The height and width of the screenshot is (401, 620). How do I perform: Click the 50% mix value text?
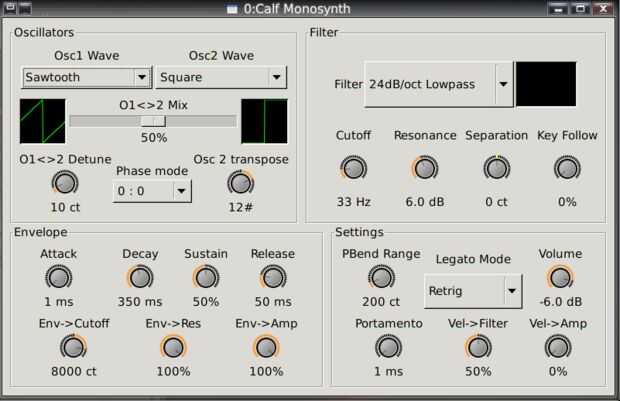(154, 138)
